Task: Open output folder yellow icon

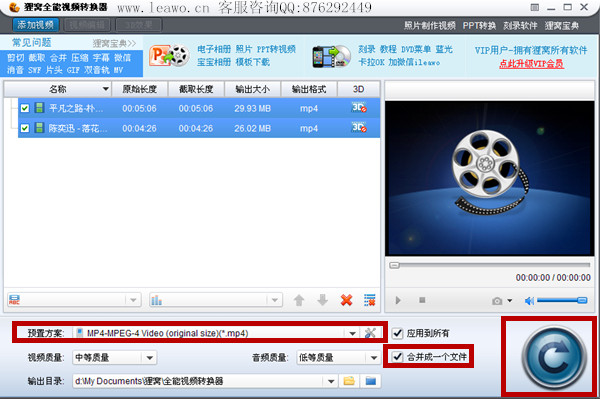Action: click(x=349, y=381)
